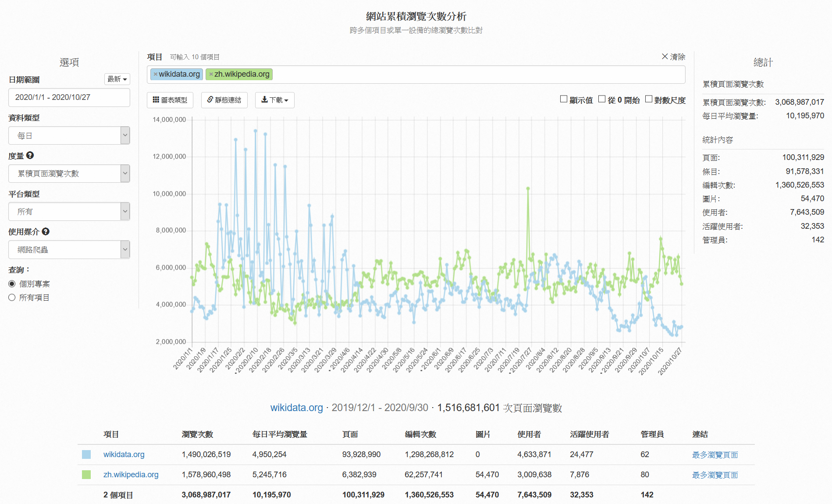
Task: Open the 圖表類型 chart type button
Action: click(x=170, y=100)
